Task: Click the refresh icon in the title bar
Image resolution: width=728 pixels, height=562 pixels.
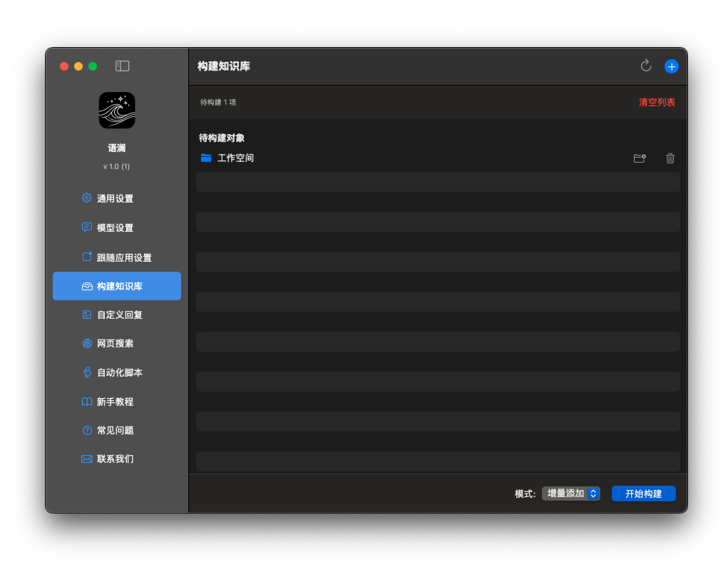Action: click(645, 66)
